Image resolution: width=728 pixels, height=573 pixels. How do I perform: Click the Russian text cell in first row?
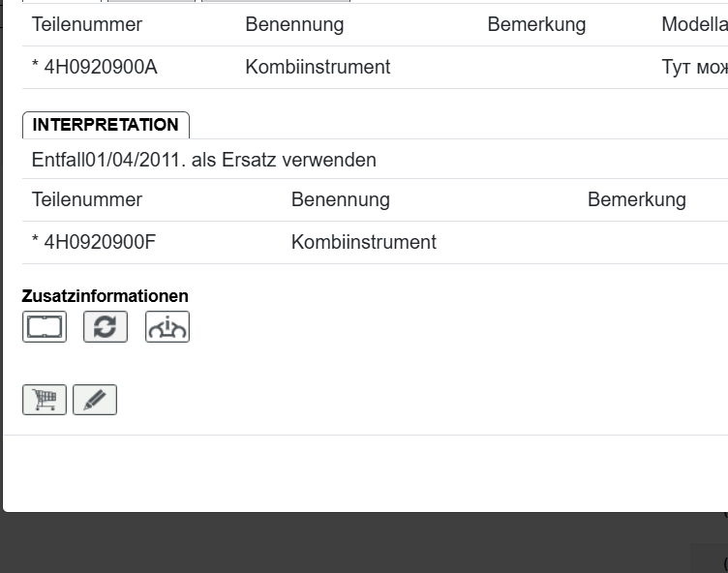694,68
